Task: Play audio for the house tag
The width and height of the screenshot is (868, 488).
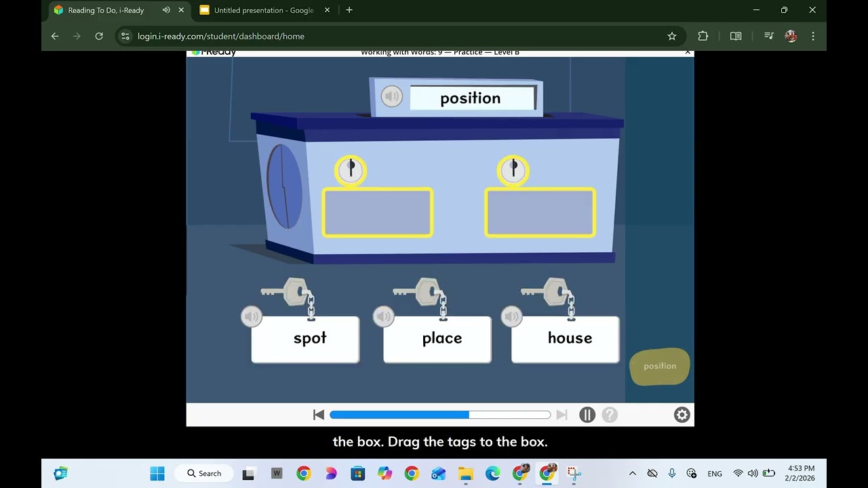Action: pyautogui.click(x=511, y=317)
